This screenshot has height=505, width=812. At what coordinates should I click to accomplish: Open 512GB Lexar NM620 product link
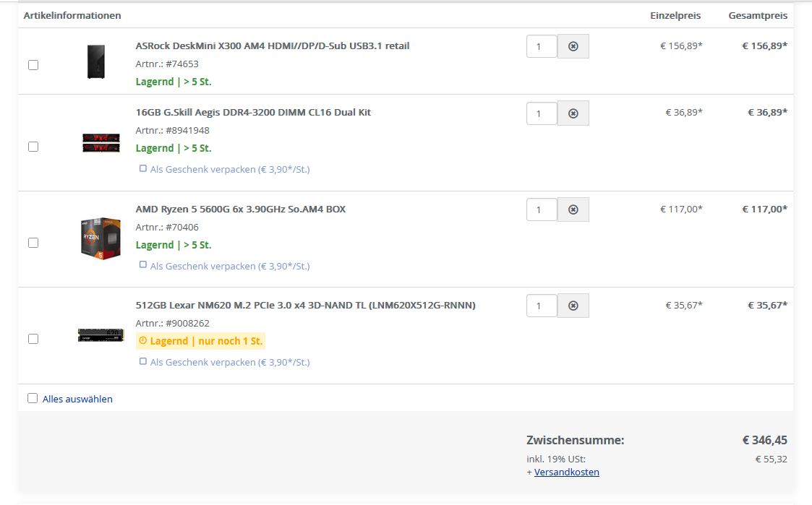click(306, 306)
